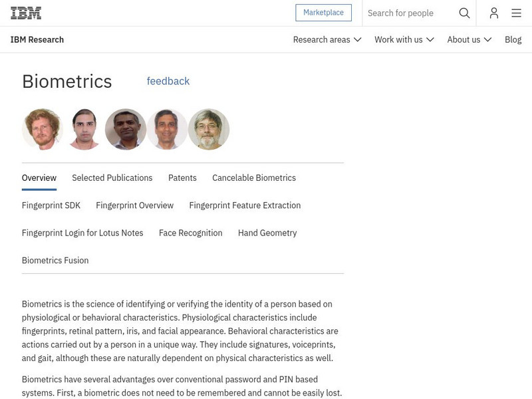Image resolution: width=532 pixels, height=399 pixels.
Task: Open the Cancelable Biometrics tab
Action: [x=254, y=178]
